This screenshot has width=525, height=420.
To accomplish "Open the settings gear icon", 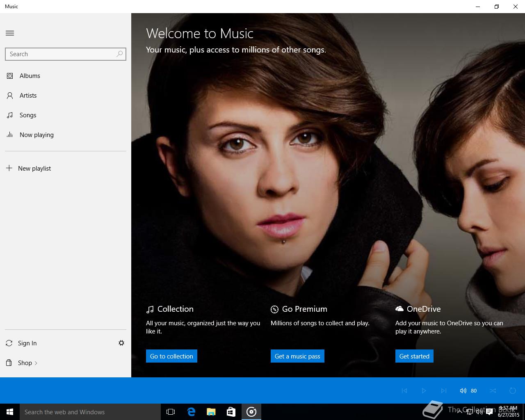I will click(121, 343).
